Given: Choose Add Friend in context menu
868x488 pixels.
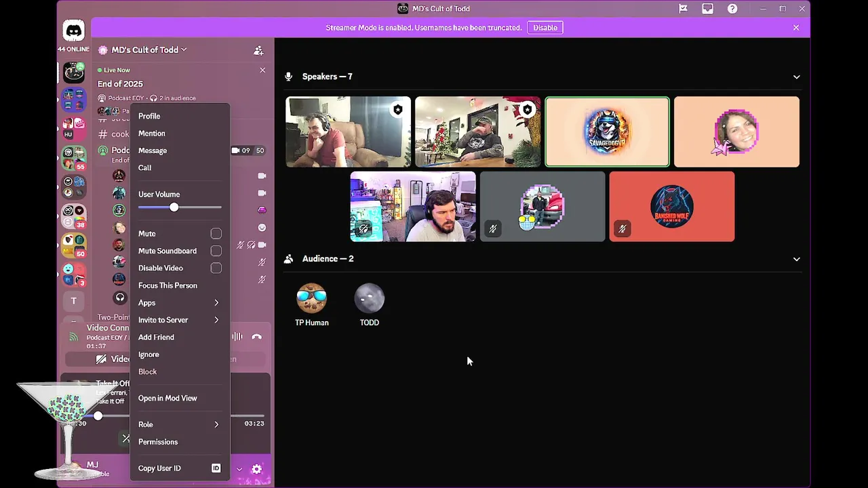Looking at the screenshot, I should [180, 337].
